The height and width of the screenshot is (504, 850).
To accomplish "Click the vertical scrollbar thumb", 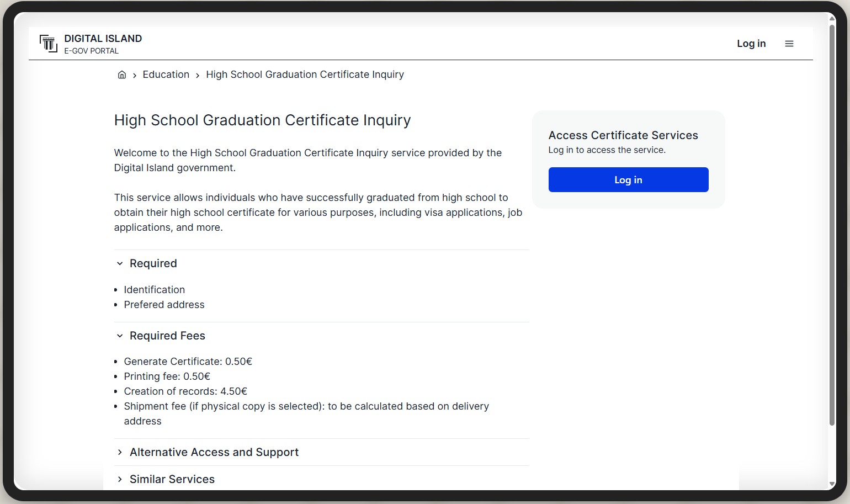I will coord(832,221).
